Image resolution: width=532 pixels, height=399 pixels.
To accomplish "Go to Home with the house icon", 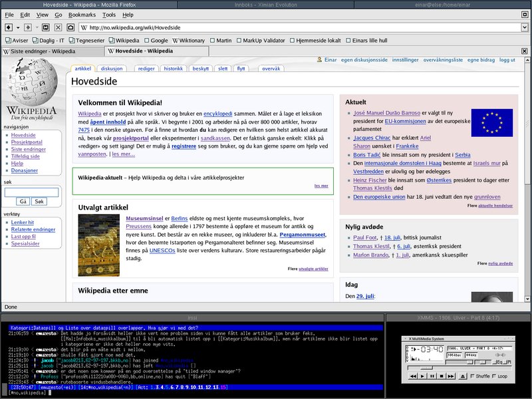I will click(70, 27).
